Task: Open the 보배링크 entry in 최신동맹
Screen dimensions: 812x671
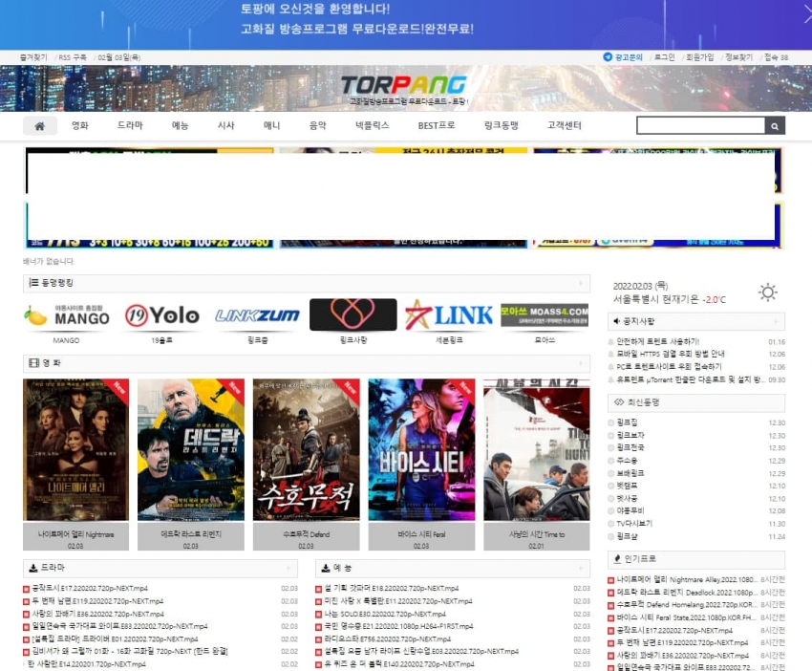Action: pyautogui.click(x=630, y=473)
